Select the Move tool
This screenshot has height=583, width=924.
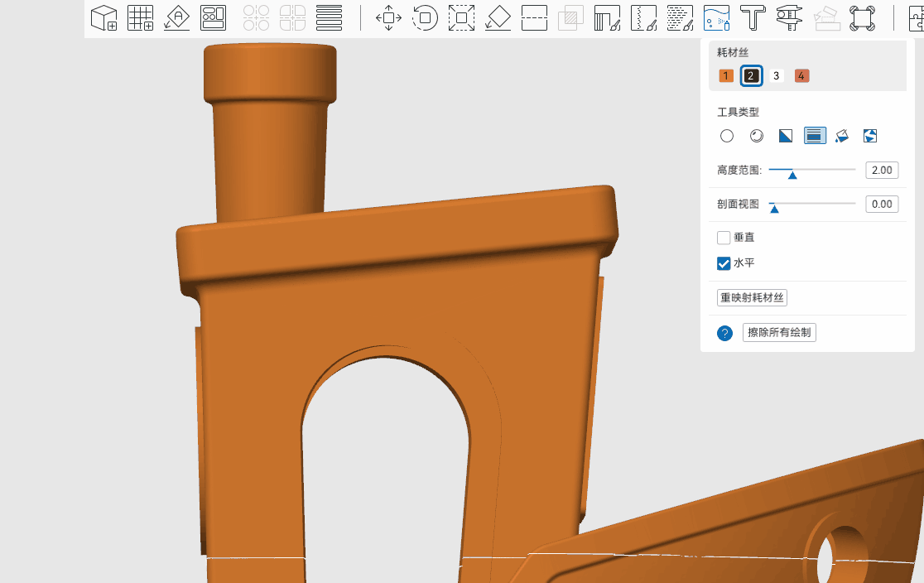[389, 17]
